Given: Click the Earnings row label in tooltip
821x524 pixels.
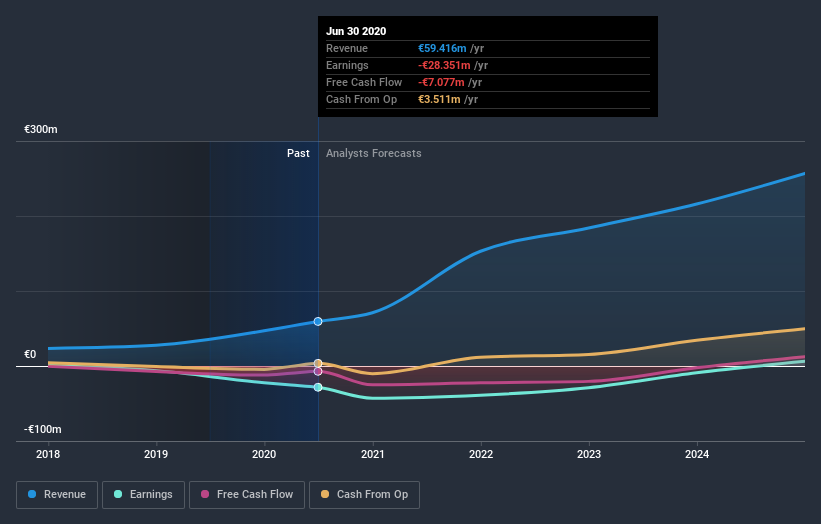Looking at the screenshot, I should tap(347, 65).
